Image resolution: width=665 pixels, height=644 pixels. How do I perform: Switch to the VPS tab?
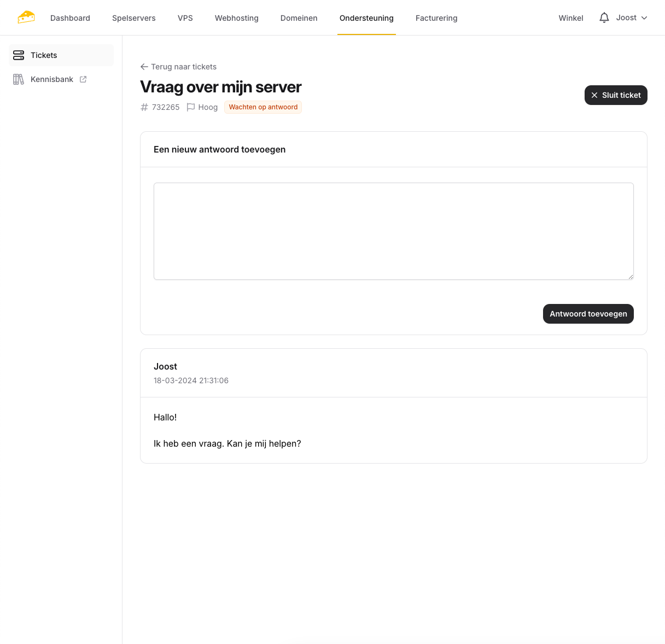pyautogui.click(x=185, y=18)
